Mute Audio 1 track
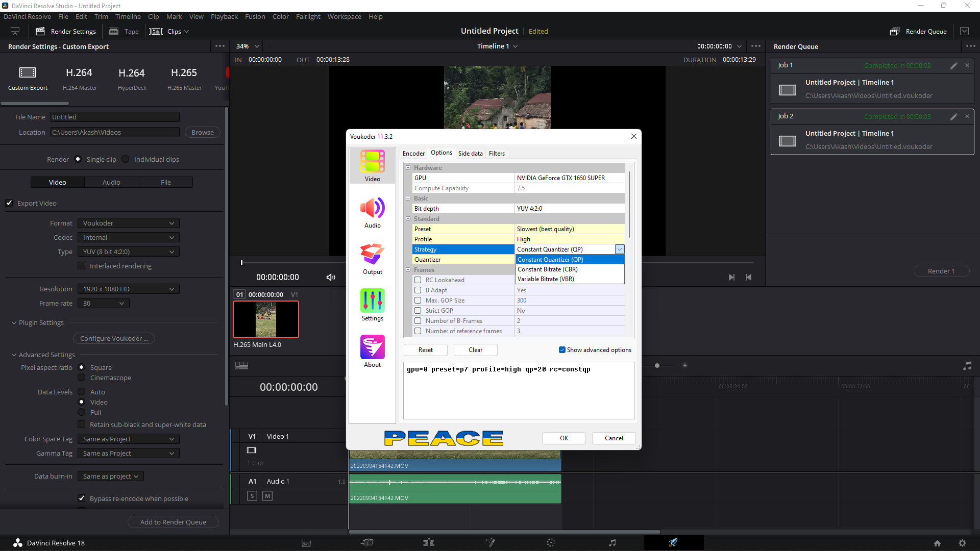This screenshot has height=551, width=980. [267, 496]
